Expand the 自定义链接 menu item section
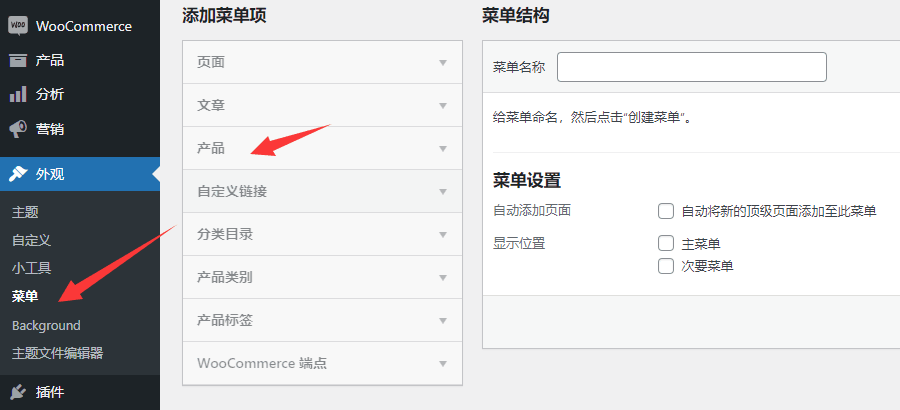The width and height of the screenshot is (900, 410). [x=442, y=191]
